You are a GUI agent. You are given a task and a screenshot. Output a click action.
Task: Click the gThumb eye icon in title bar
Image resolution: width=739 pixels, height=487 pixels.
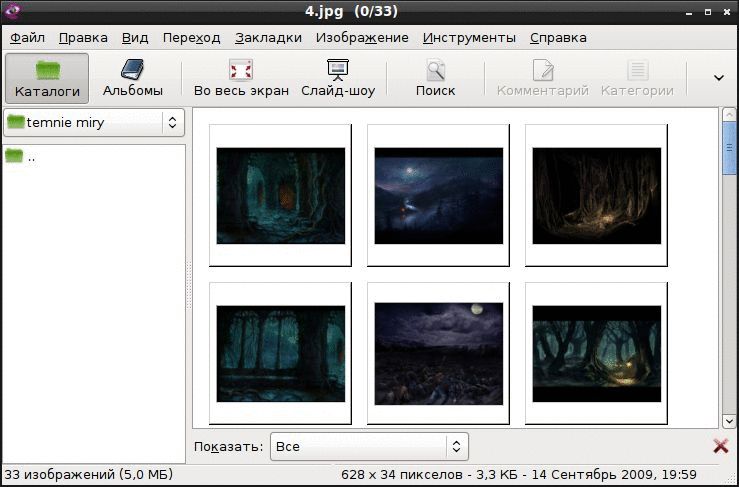11,11
